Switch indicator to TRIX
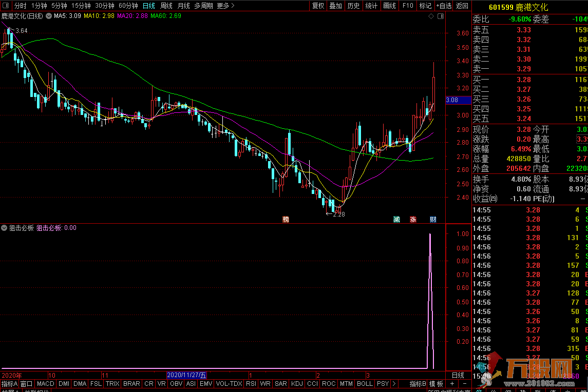 [x=112, y=384]
